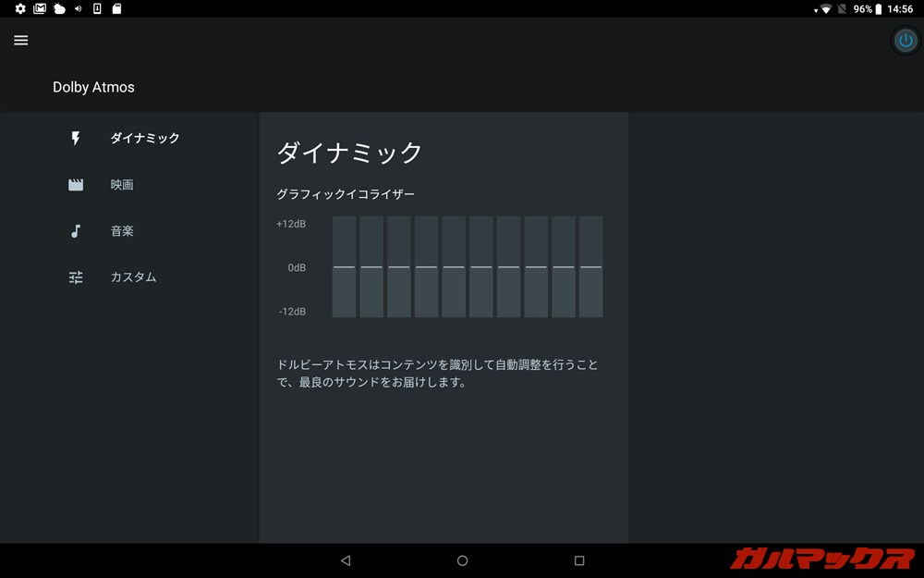
Task: Tap the Android back navigation button
Action: [x=346, y=560]
